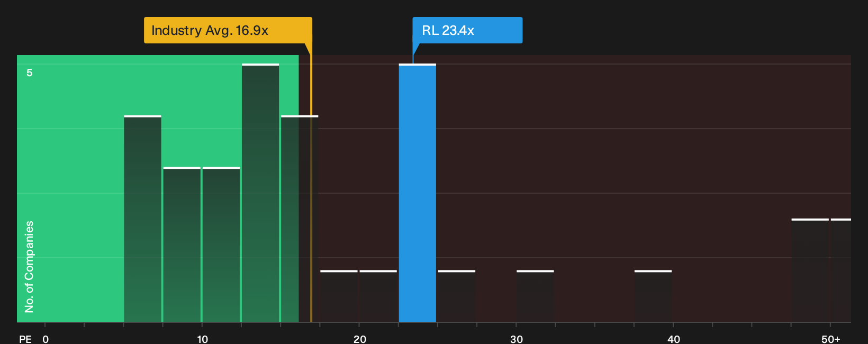Click the RL 23.4x blue label
The width and height of the screenshot is (868, 344).
coord(467,30)
